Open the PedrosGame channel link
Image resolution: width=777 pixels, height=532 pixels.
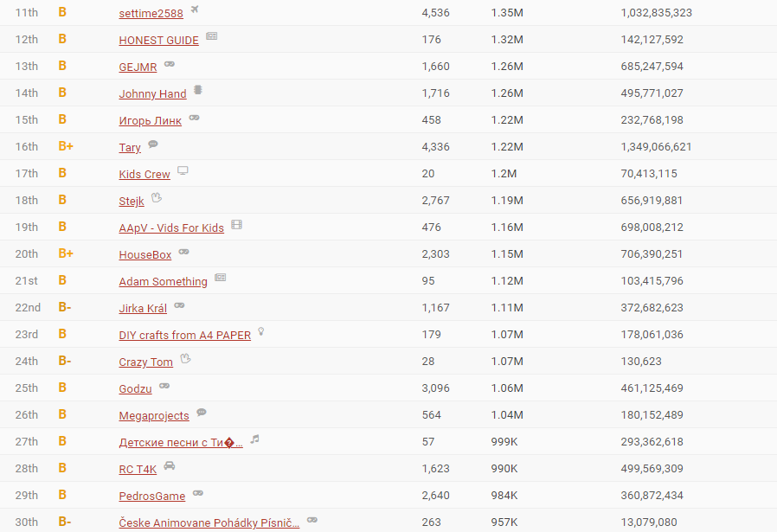[x=152, y=496]
